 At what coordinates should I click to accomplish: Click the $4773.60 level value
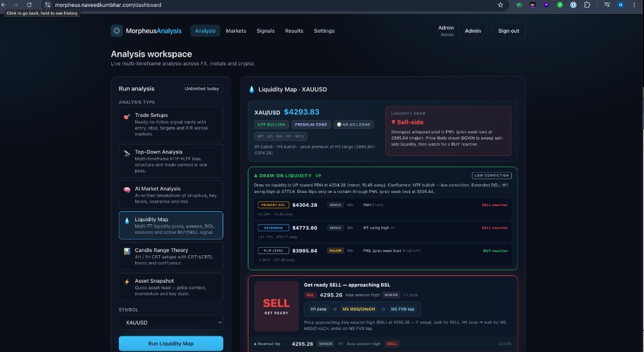coord(305,228)
